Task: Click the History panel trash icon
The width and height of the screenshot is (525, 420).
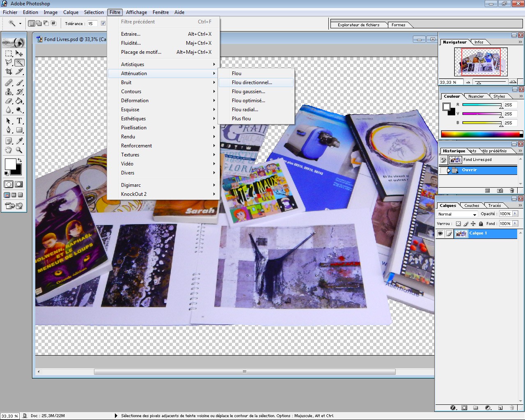Action: click(512, 190)
